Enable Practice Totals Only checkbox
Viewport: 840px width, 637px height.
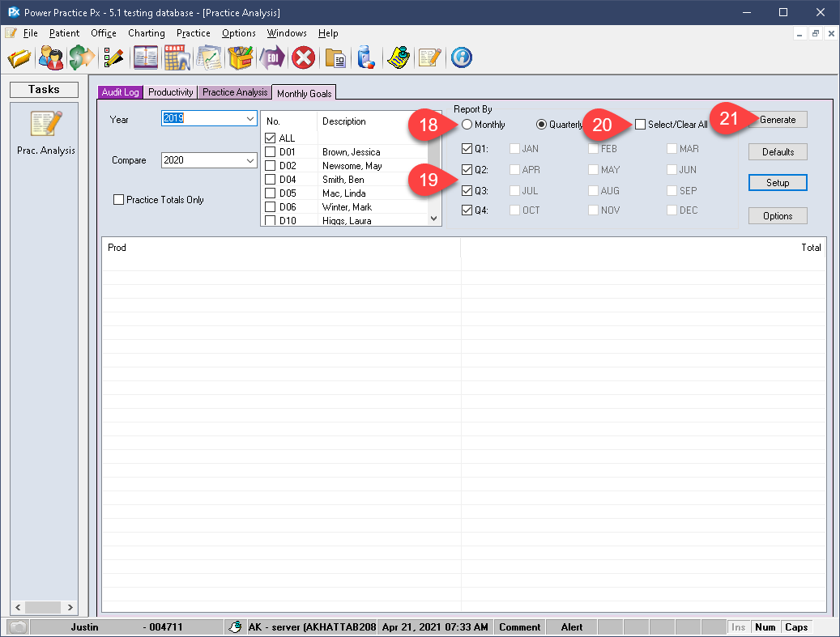[119, 200]
